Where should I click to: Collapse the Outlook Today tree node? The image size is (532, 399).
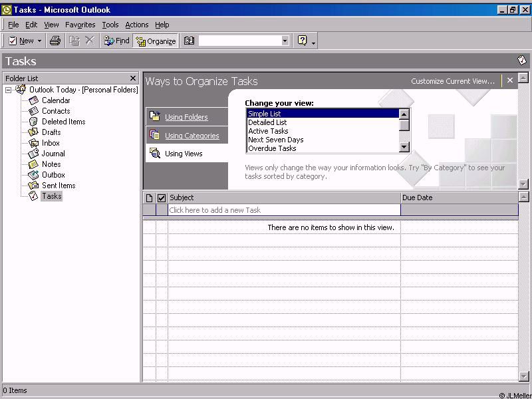pyautogui.click(x=9, y=90)
